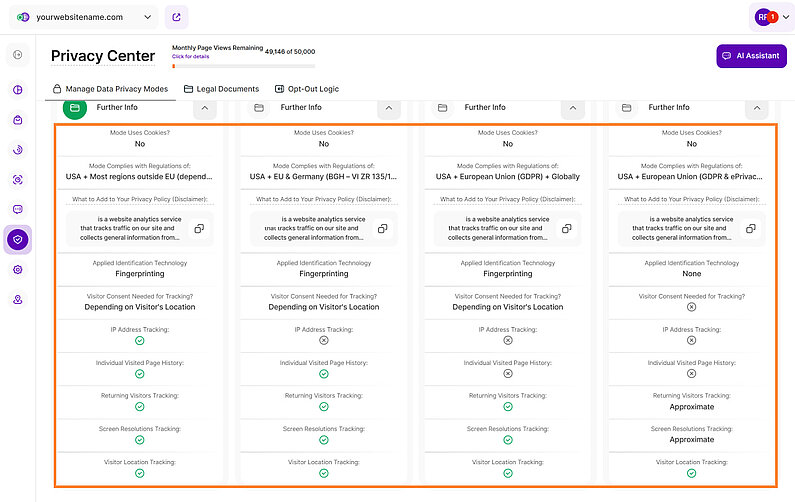
Task: Open the Privacy Center shield icon in sidebar
Action: 18,239
